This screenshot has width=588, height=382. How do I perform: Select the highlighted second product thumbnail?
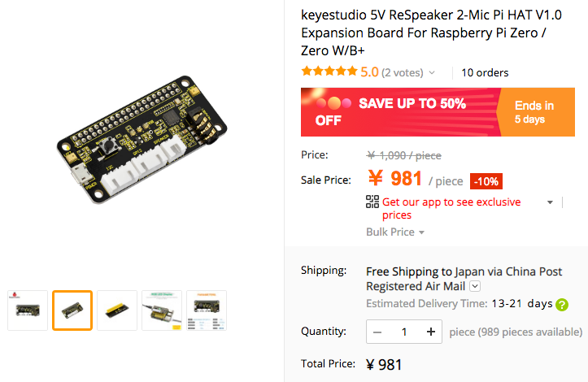[x=72, y=310]
